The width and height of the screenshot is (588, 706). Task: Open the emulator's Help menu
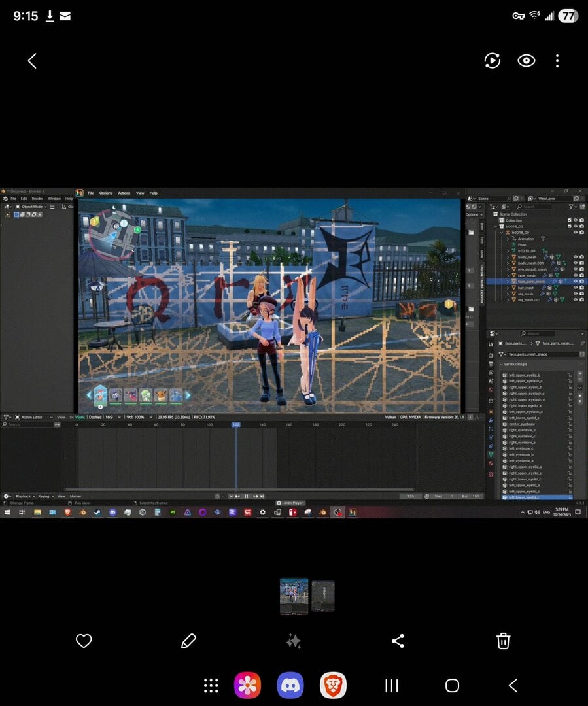(x=153, y=193)
